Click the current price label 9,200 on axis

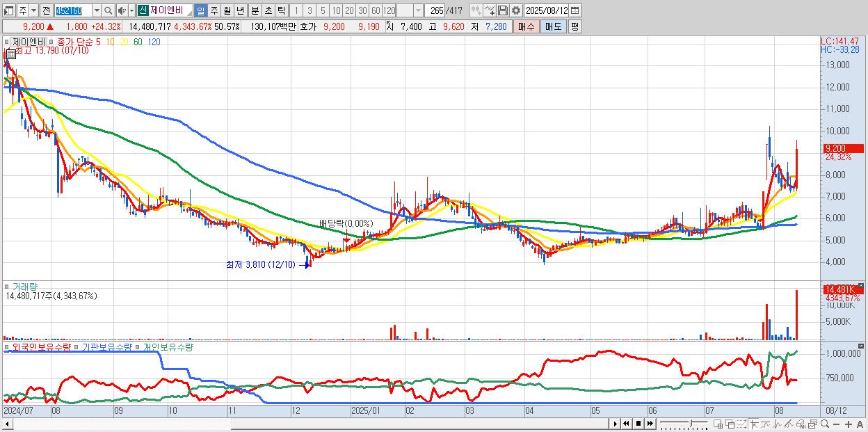(x=843, y=148)
